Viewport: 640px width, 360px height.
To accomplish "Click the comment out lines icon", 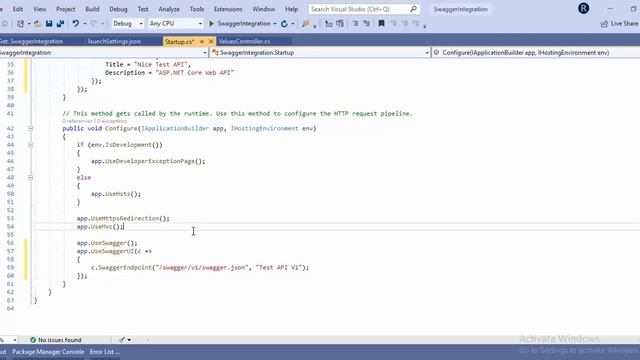I will 355,24.
